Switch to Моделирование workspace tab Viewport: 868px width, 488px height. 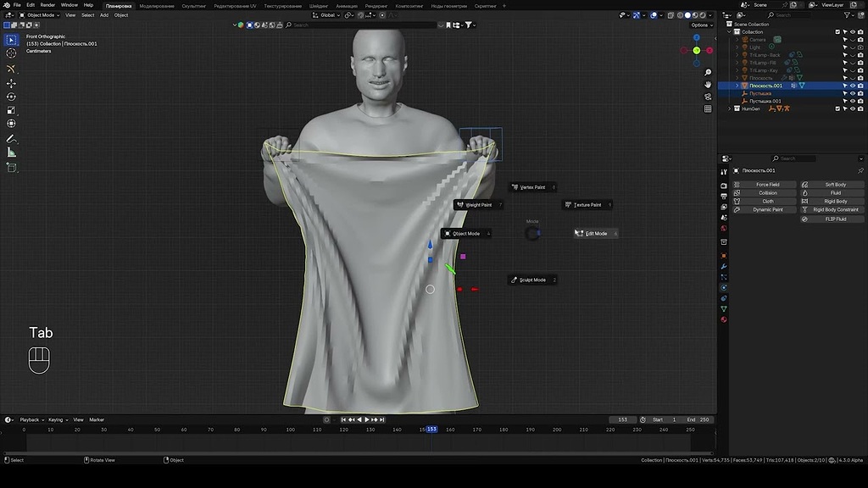click(157, 6)
